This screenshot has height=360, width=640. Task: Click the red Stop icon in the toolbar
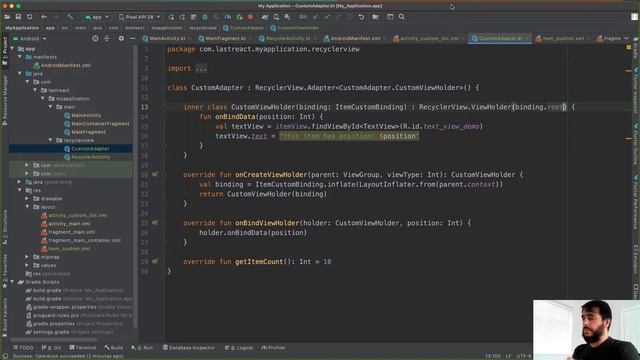tap(250, 17)
